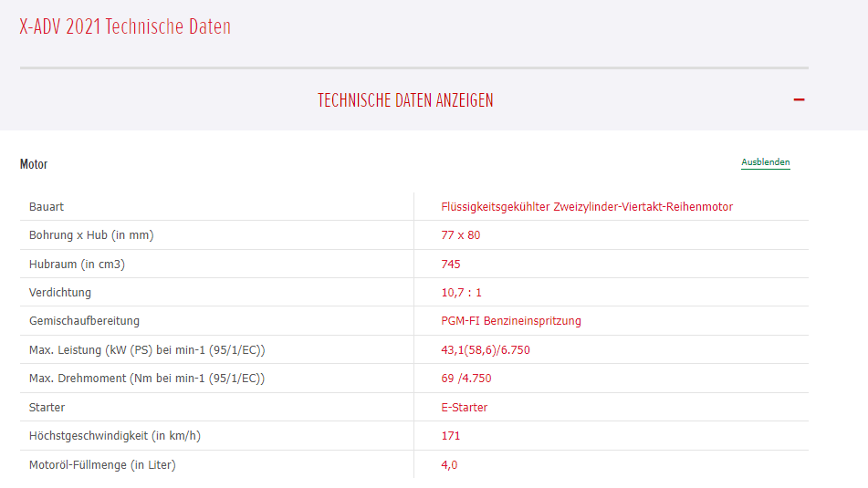Click the red minus collapse icon
Viewport: 868px width, 488px height.
pos(799,99)
